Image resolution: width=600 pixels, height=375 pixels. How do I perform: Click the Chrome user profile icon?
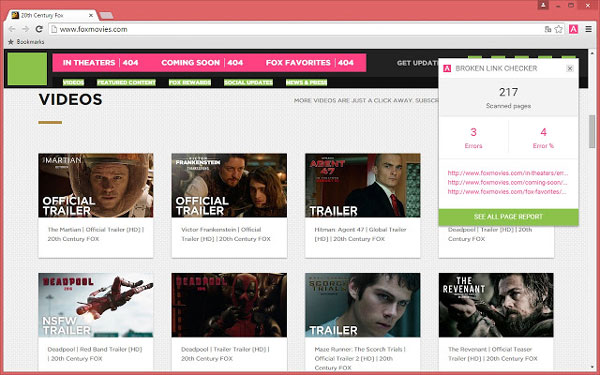(x=543, y=5)
